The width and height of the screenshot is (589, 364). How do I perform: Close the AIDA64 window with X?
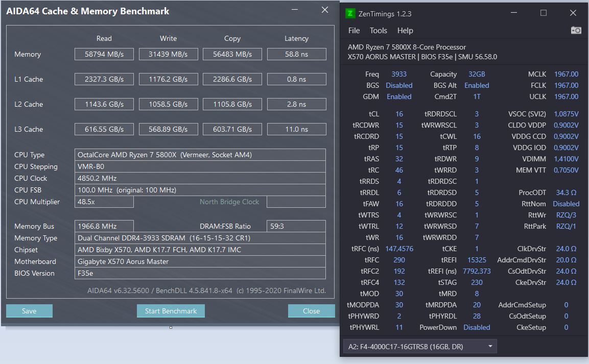pyautogui.click(x=325, y=10)
